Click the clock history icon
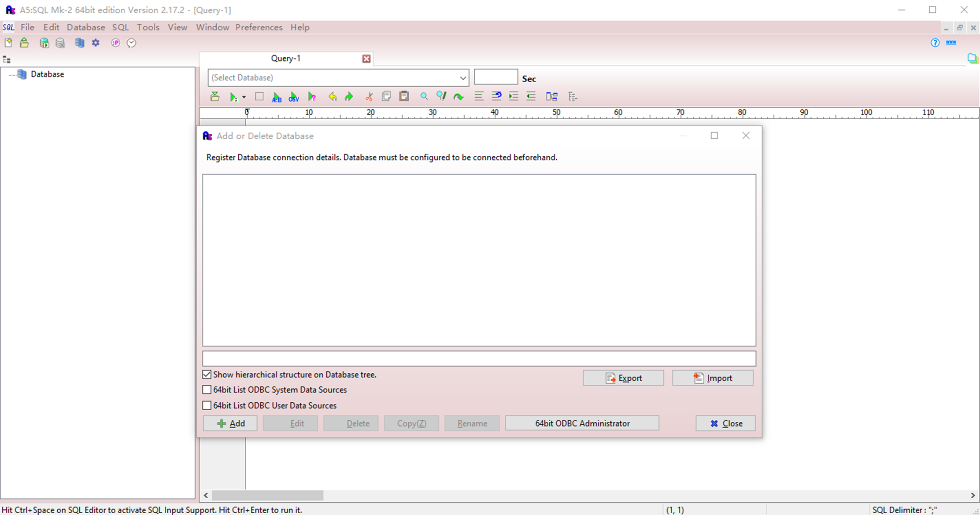The height and width of the screenshot is (515, 980). pyautogui.click(x=131, y=43)
